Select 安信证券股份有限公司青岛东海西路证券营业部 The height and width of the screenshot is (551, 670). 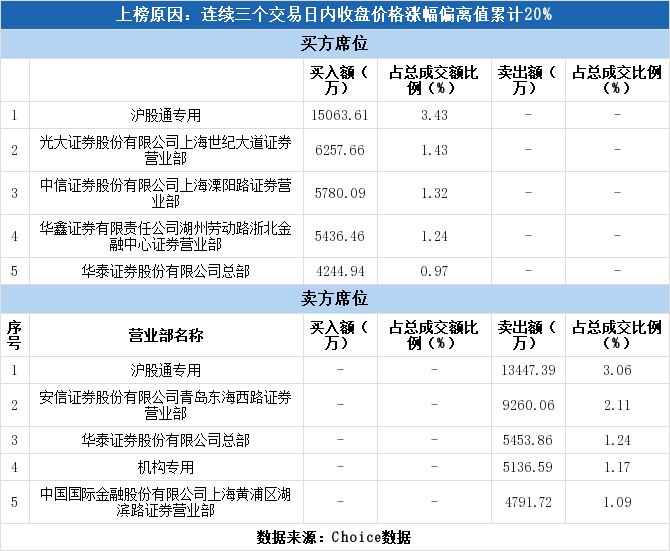coord(166,405)
